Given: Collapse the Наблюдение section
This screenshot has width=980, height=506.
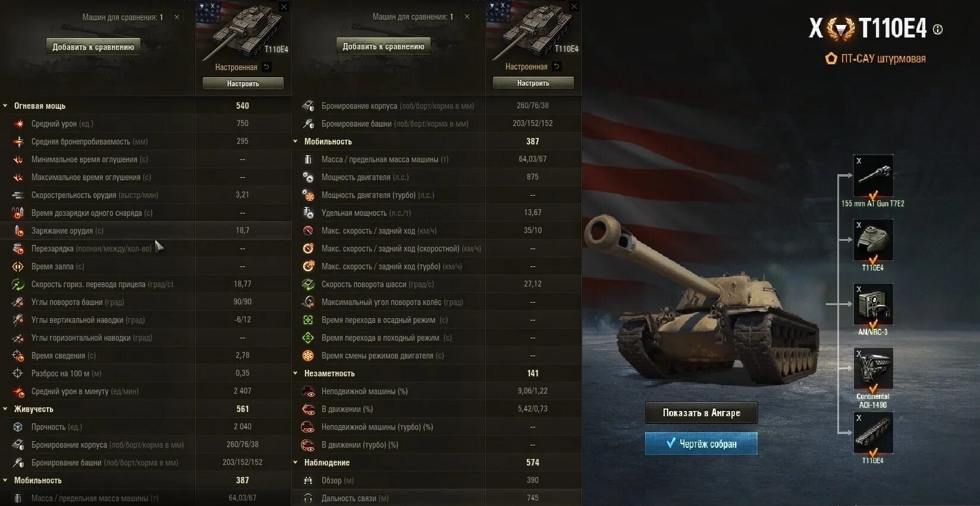Looking at the screenshot, I should point(296,463).
